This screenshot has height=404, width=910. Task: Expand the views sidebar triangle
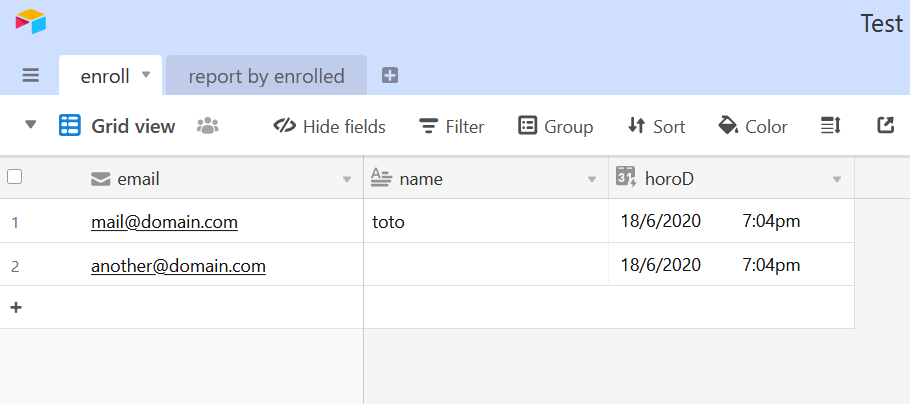click(x=31, y=125)
